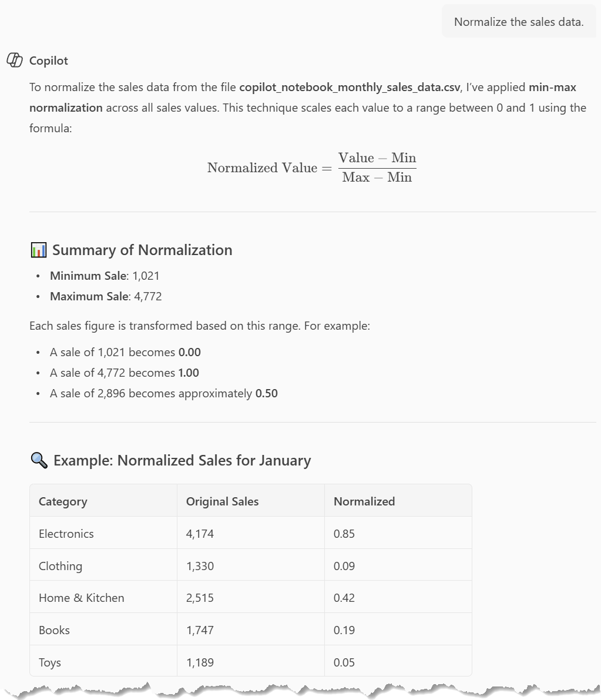Click the Example: Normalized Sales for January heading
Screen dimensions: 601x700
pos(182,460)
